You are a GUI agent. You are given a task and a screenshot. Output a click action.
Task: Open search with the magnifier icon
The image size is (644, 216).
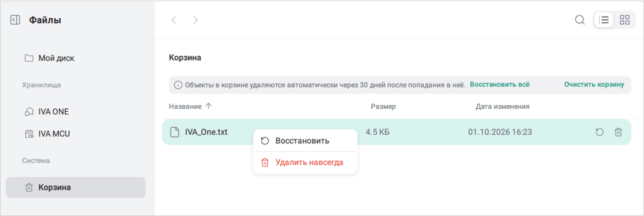click(x=579, y=19)
